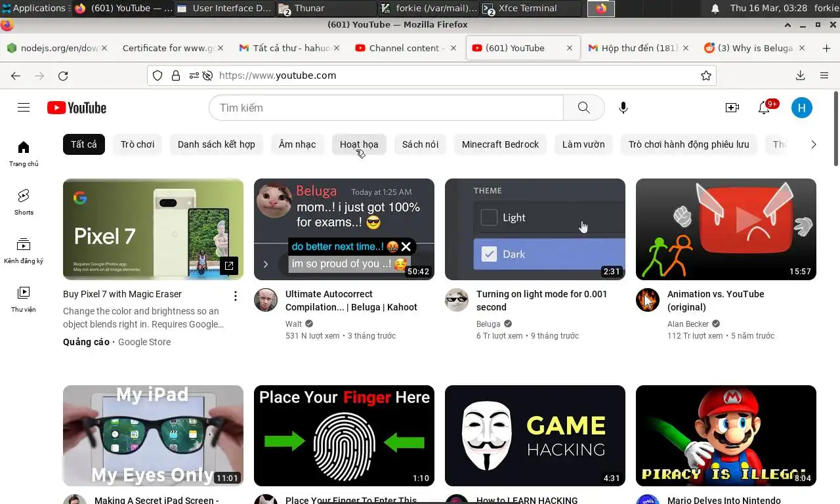This screenshot has height=504, width=840.
Task: Open Shorts in the sidebar
Action: tap(24, 202)
